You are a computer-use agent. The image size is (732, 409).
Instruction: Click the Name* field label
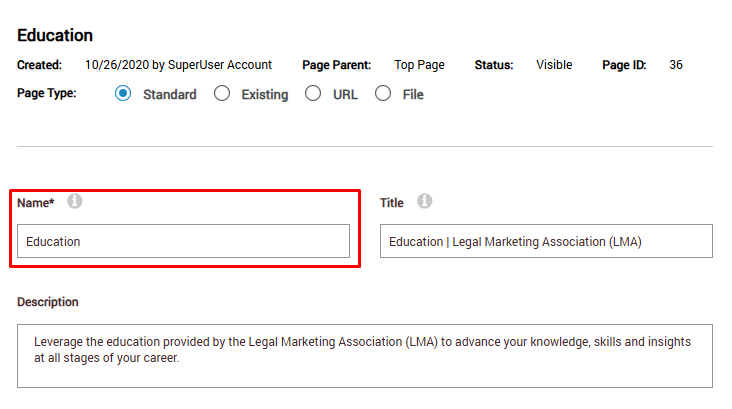point(36,203)
